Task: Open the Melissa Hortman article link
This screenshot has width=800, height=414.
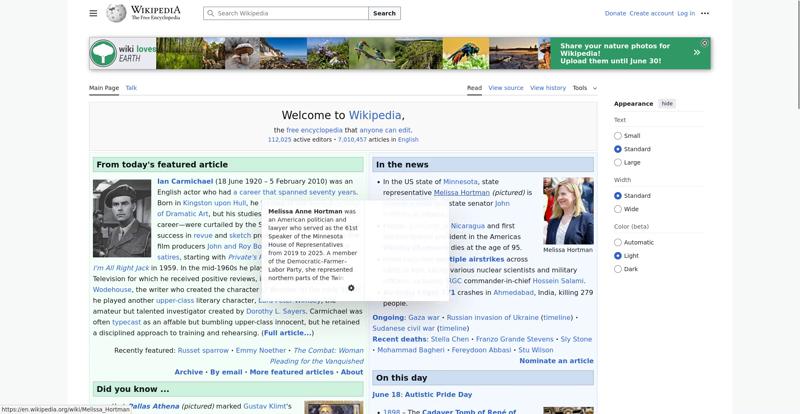Action: click(x=462, y=192)
